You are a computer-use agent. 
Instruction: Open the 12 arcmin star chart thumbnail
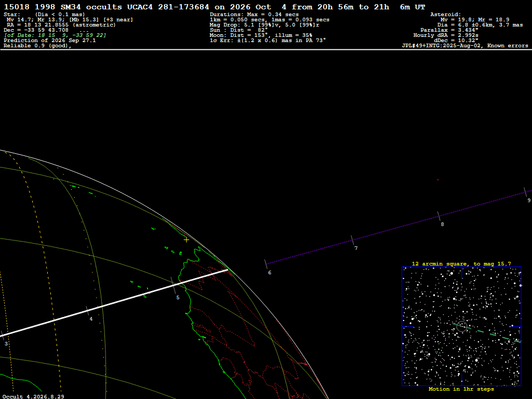tap(461, 326)
